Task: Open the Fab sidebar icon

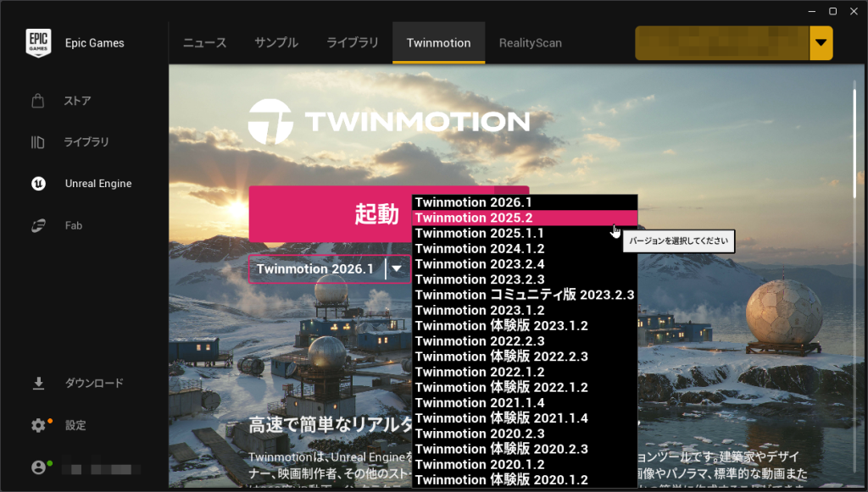Action: [38, 225]
